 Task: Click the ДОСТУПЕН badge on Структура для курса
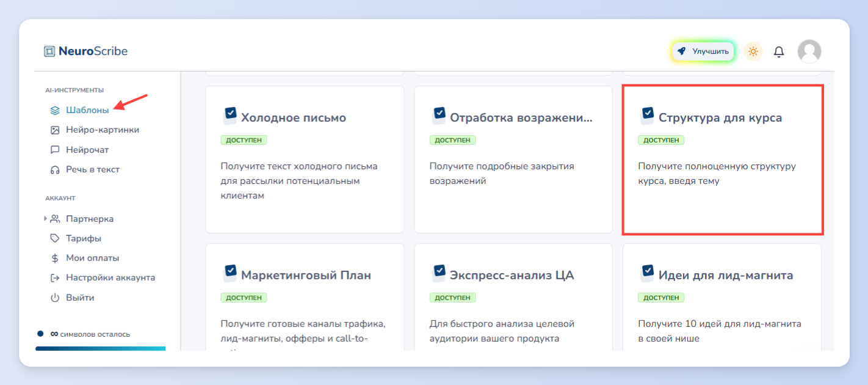point(661,140)
